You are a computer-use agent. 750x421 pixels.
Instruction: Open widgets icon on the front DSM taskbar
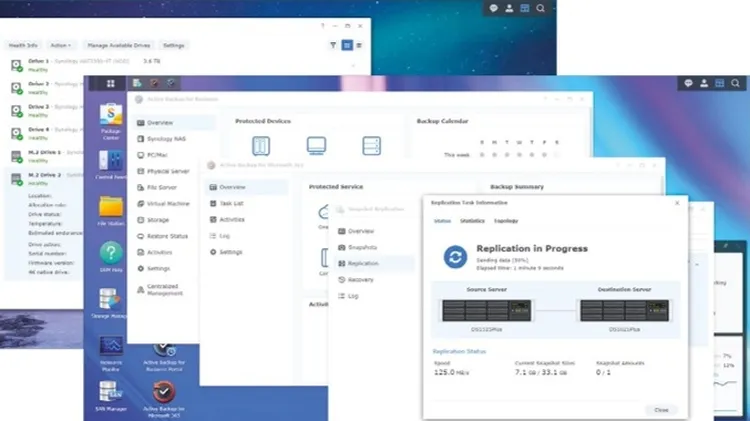point(719,83)
